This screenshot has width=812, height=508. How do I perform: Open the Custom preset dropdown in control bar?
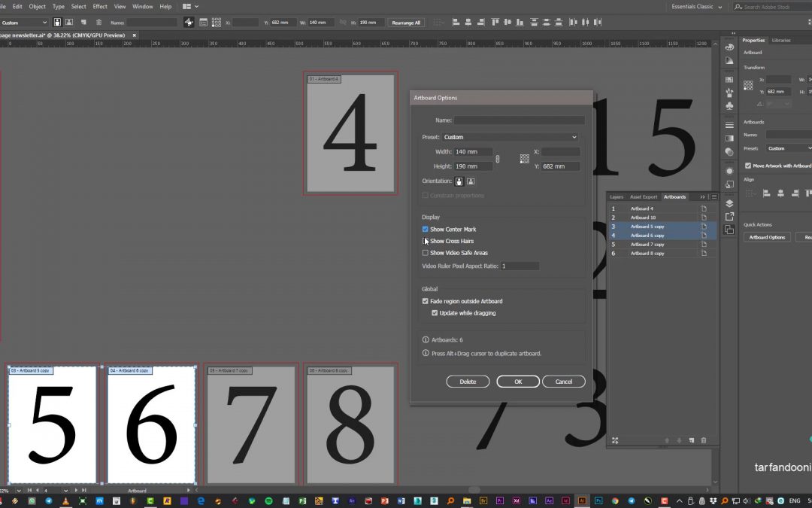coord(24,23)
